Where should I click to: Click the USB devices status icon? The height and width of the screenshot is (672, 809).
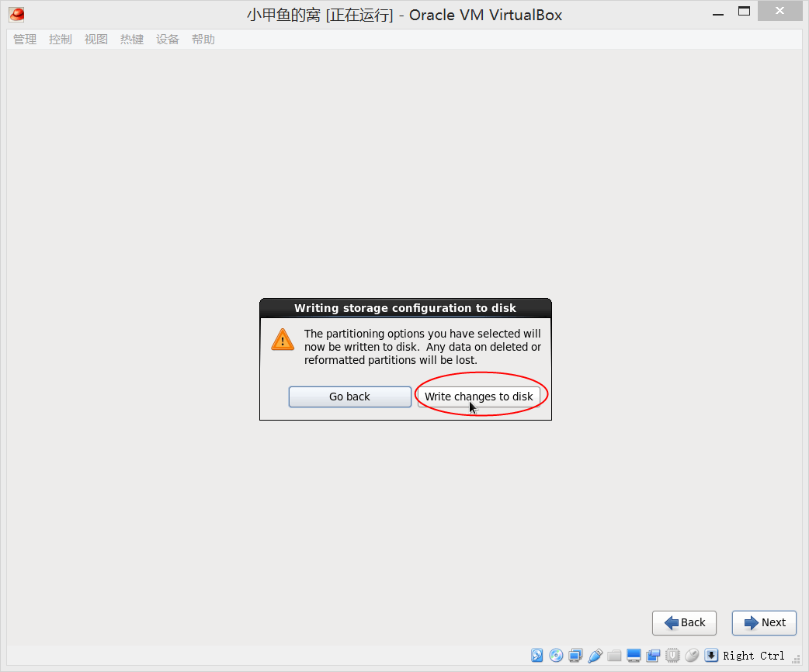pyautogui.click(x=595, y=656)
